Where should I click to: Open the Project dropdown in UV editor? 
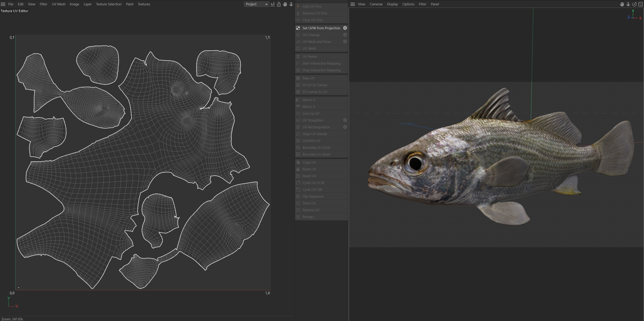[256, 4]
